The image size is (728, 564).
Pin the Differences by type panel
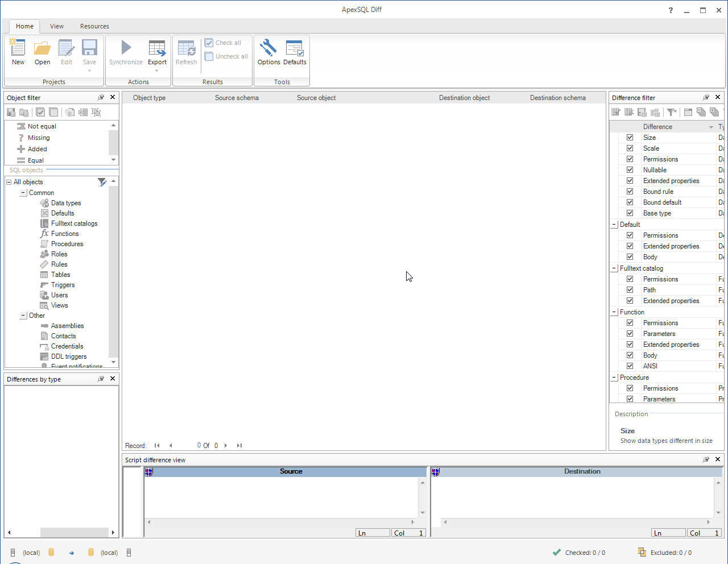tap(101, 379)
